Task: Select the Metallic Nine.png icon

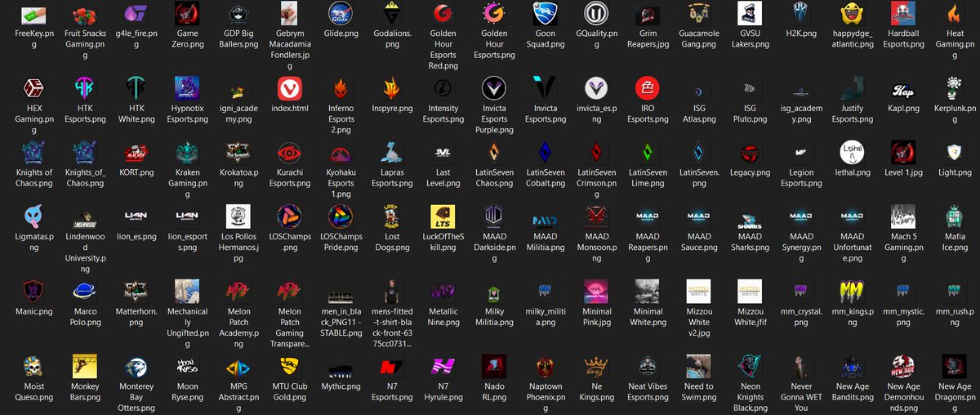Action: [443, 291]
